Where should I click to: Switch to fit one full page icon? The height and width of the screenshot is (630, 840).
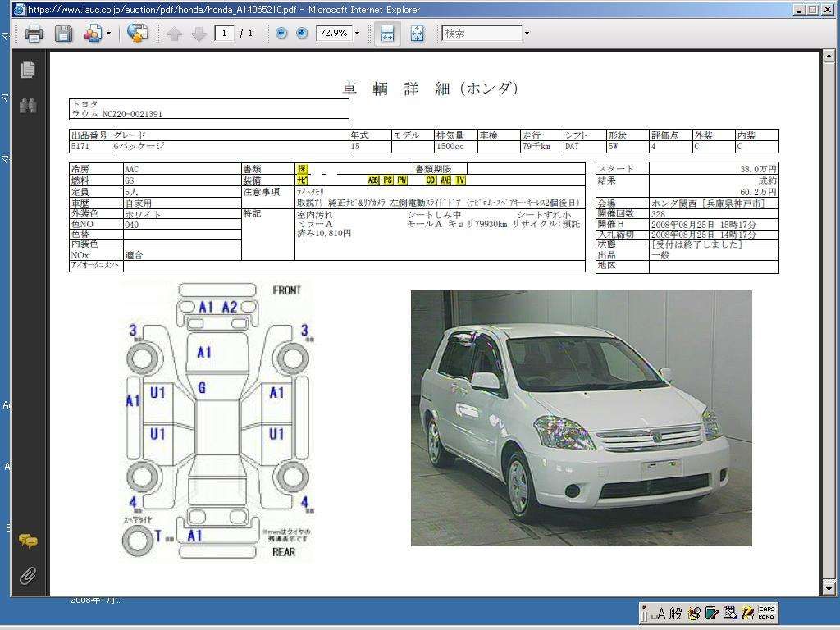418,33
